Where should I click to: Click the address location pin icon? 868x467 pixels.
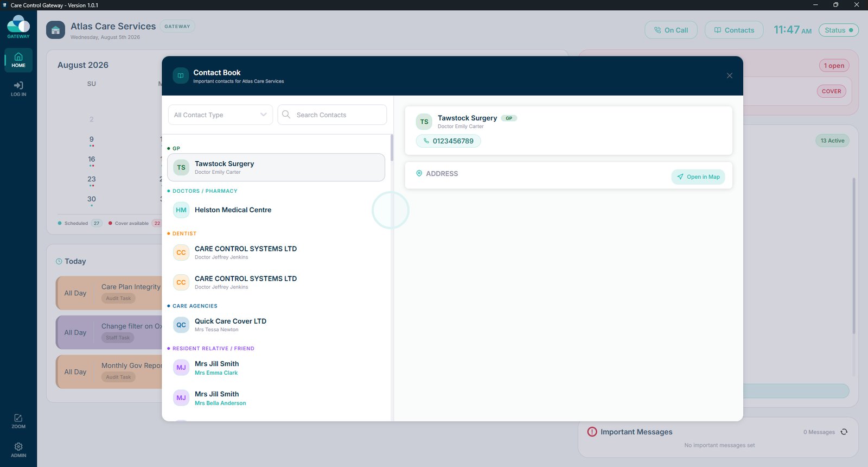[x=419, y=173]
